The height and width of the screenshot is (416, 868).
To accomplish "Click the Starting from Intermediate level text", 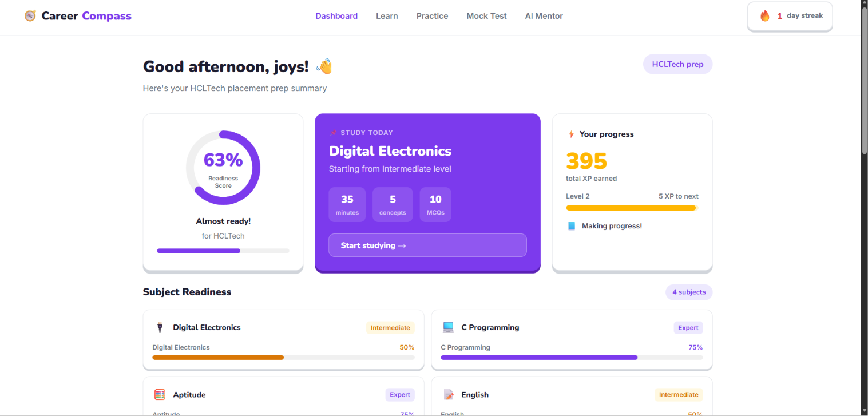I will click(x=390, y=169).
